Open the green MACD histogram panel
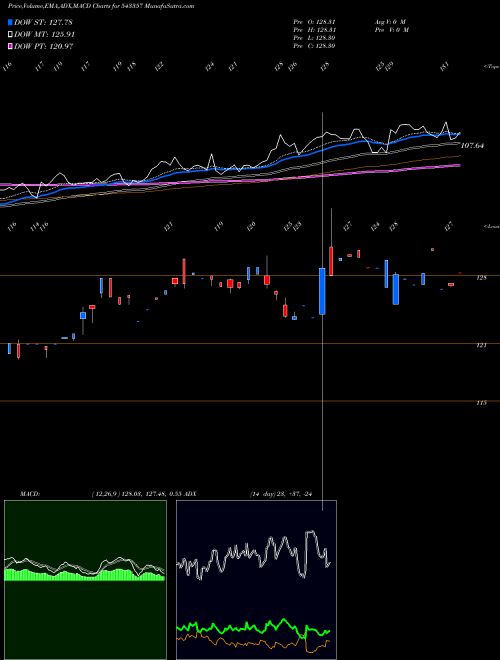The height and width of the screenshot is (660, 500). pyautogui.click(x=85, y=580)
